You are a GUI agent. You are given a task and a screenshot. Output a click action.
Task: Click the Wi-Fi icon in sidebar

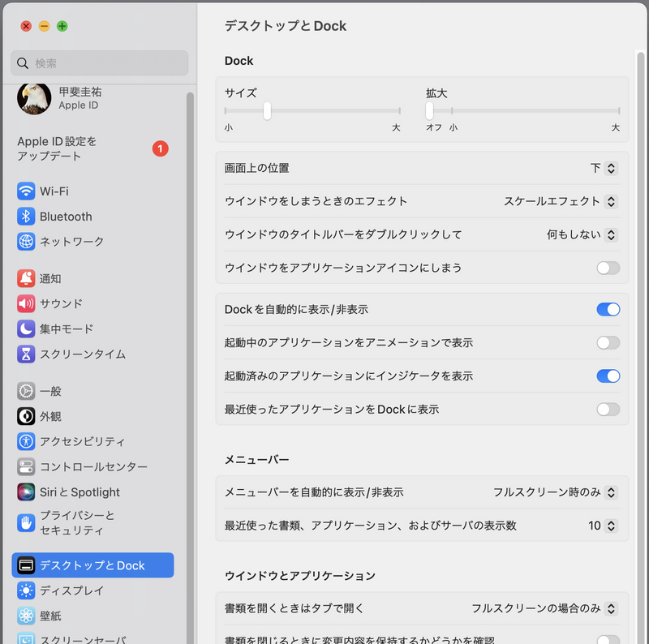(x=26, y=191)
